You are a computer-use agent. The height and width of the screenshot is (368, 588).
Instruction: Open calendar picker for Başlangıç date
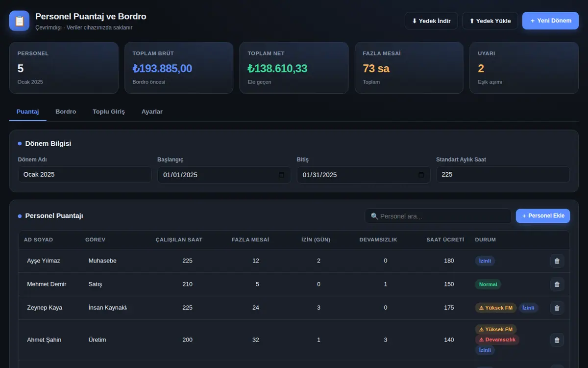click(x=281, y=175)
